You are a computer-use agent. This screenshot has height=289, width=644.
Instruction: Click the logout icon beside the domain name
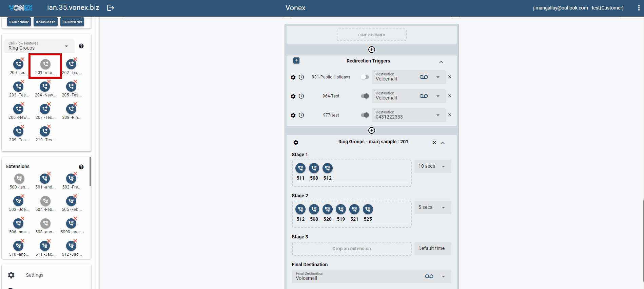(111, 8)
